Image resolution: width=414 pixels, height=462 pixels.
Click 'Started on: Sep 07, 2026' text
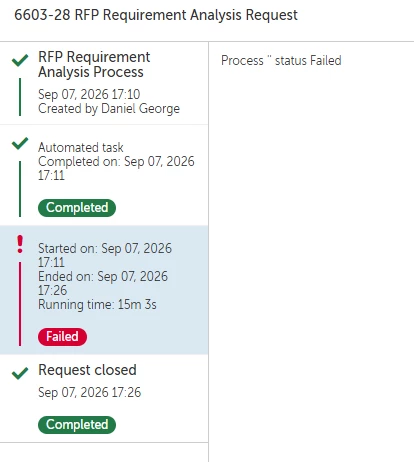coord(105,249)
